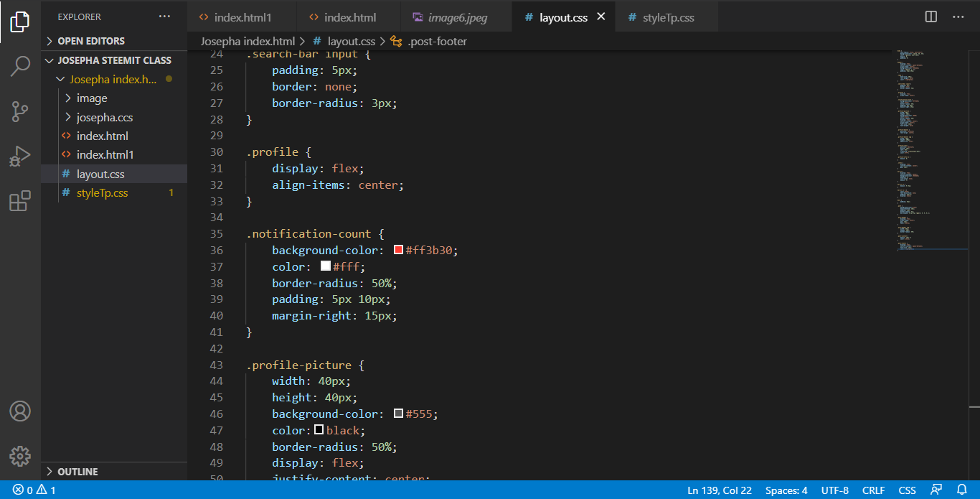Click line number 36 in gutter
This screenshot has height=499, width=980.
click(x=216, y=250)
